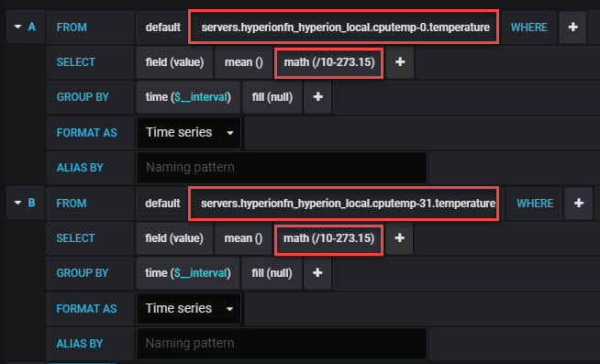Click the fill (null) option in query B
This screenshot has width=600, height=364.
pyautogui.click(x=272, y=272)
